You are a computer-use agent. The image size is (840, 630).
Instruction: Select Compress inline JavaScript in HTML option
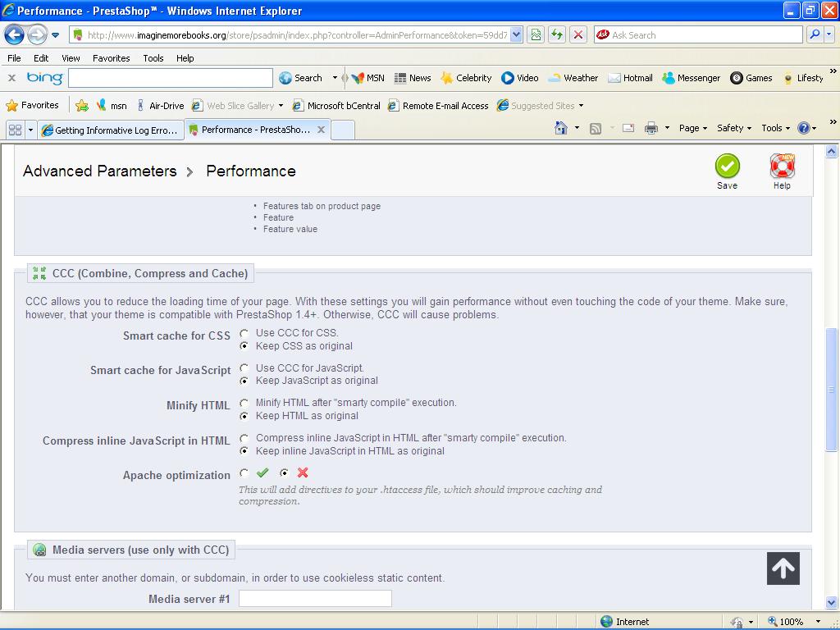244,438
